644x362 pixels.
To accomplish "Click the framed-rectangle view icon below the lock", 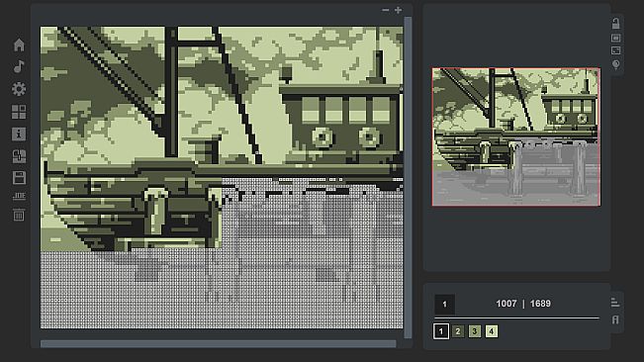I will pyautogui.click(x=615, y=39).
